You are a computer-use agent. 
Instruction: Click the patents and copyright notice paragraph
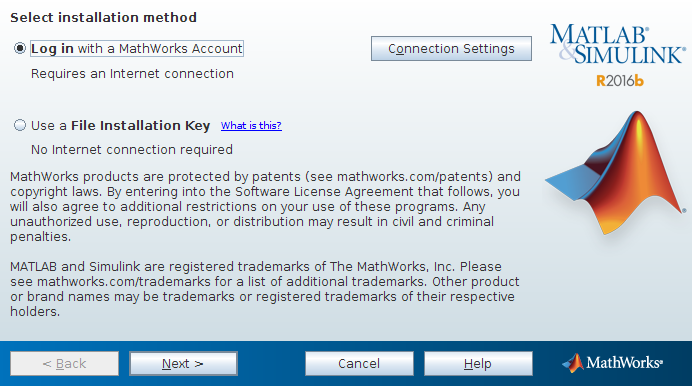265,206
